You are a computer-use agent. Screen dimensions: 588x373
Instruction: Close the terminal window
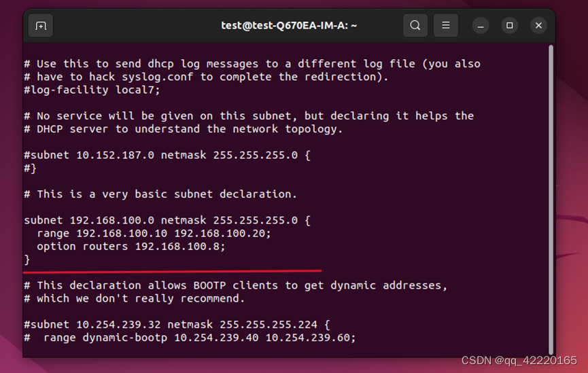pos(538,26)
